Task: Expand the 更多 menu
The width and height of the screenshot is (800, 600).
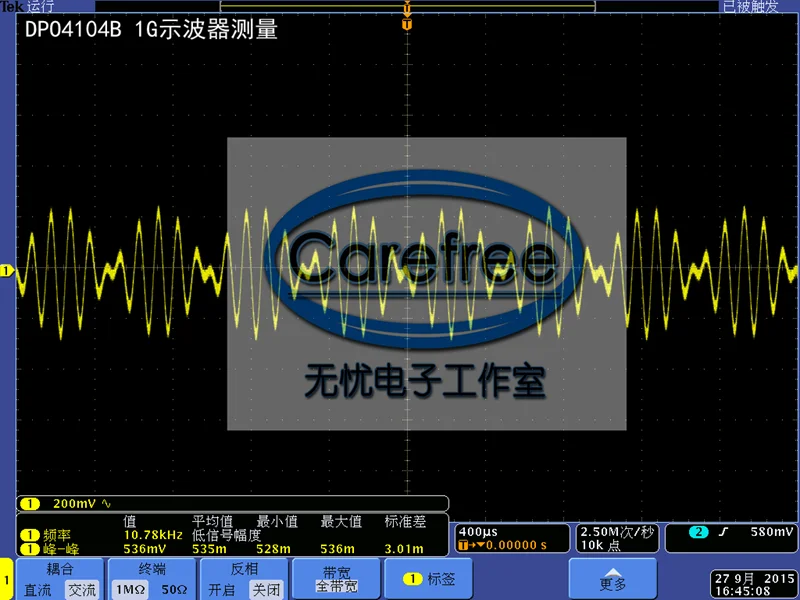Action: pyautogui.click(x=613, y=579)
